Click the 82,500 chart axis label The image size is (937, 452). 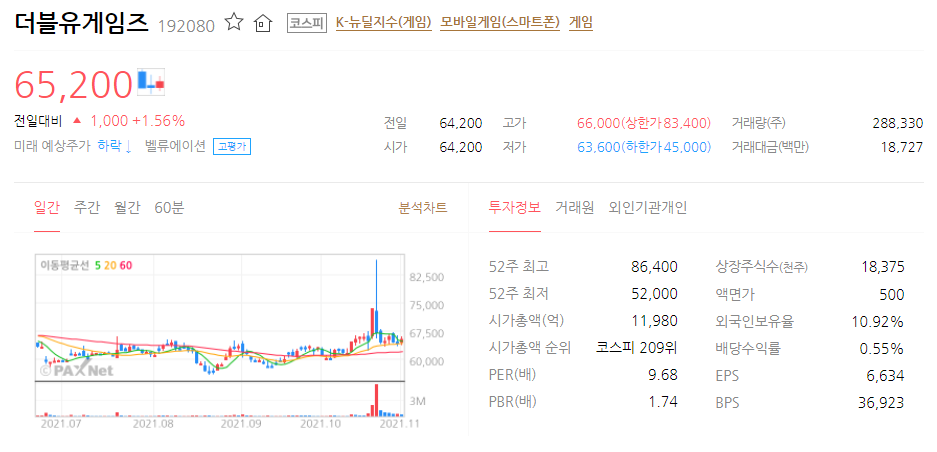[x=427, y=277]
